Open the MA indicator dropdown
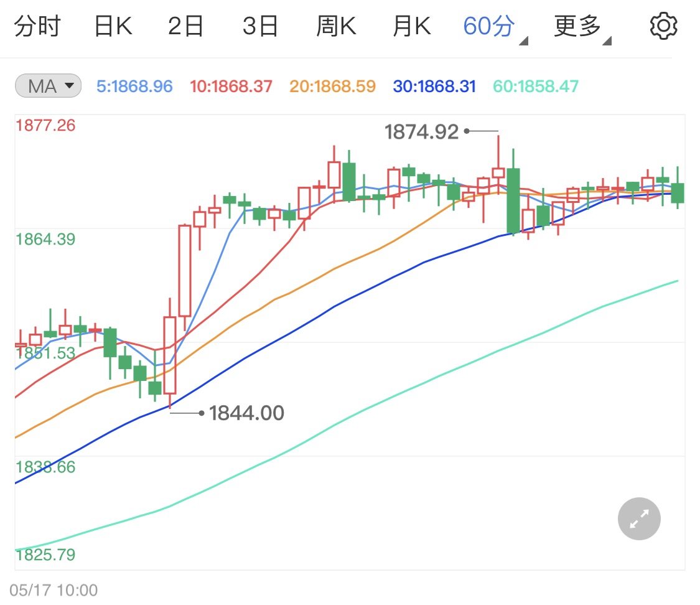The image size is (700, 605). coord(47,86)
